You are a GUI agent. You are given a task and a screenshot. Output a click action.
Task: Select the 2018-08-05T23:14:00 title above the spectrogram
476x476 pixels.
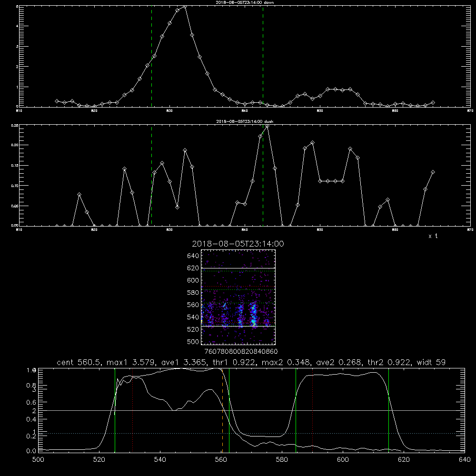pos(238,244)
